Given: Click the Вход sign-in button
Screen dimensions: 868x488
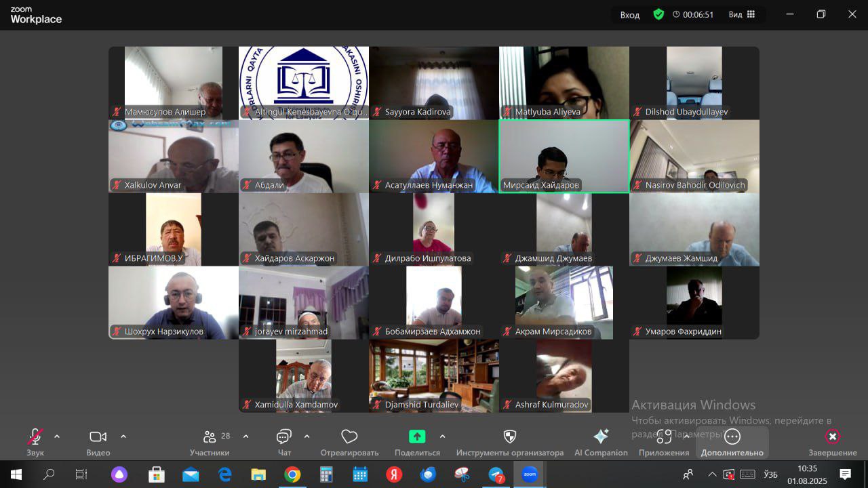Looking at the screenshot, I should 630,15.
